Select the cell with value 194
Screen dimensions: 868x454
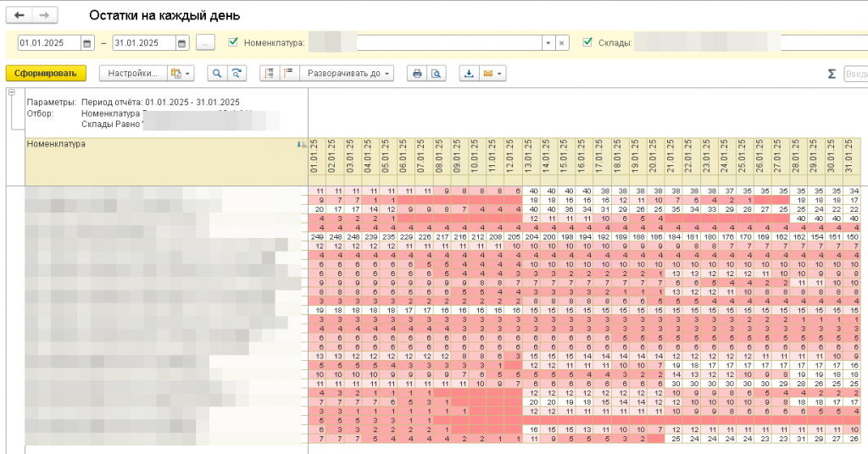[x=585, y=236]
